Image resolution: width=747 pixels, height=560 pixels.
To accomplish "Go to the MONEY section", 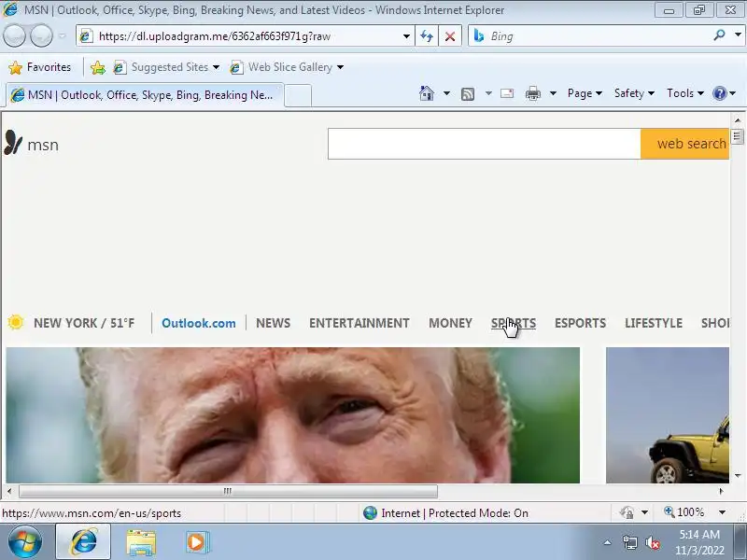I will (x=450, y=323).
